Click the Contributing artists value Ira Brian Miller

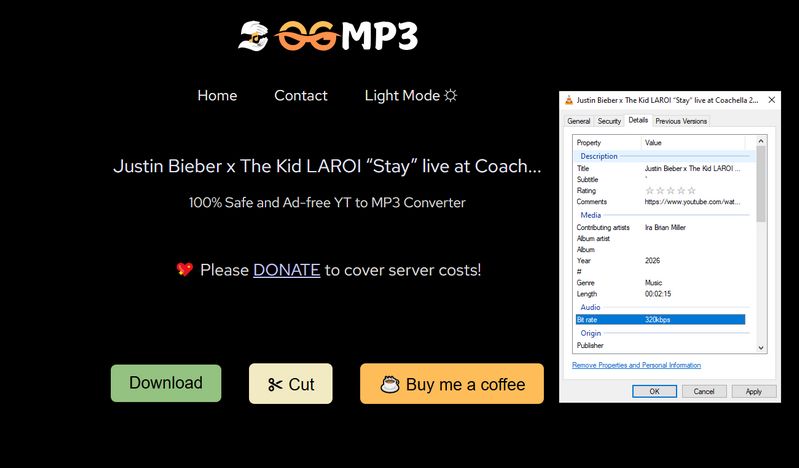665,227
